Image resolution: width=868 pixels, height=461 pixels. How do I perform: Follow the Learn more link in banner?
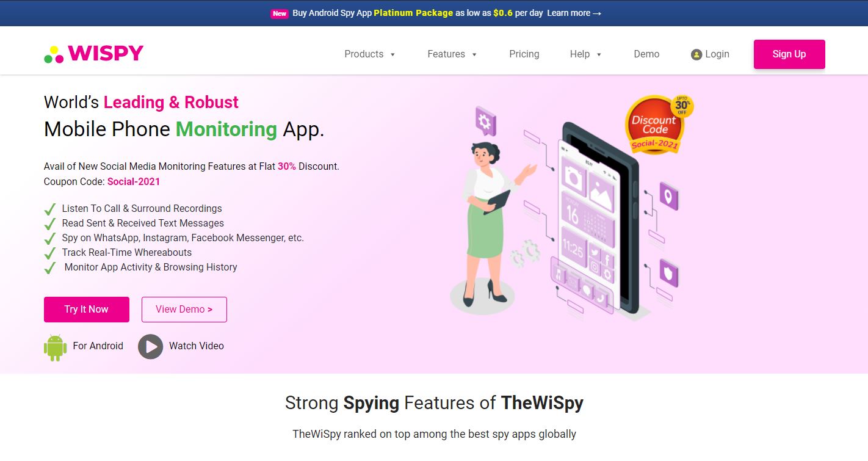pyautogui.click(x=574, y=13)
